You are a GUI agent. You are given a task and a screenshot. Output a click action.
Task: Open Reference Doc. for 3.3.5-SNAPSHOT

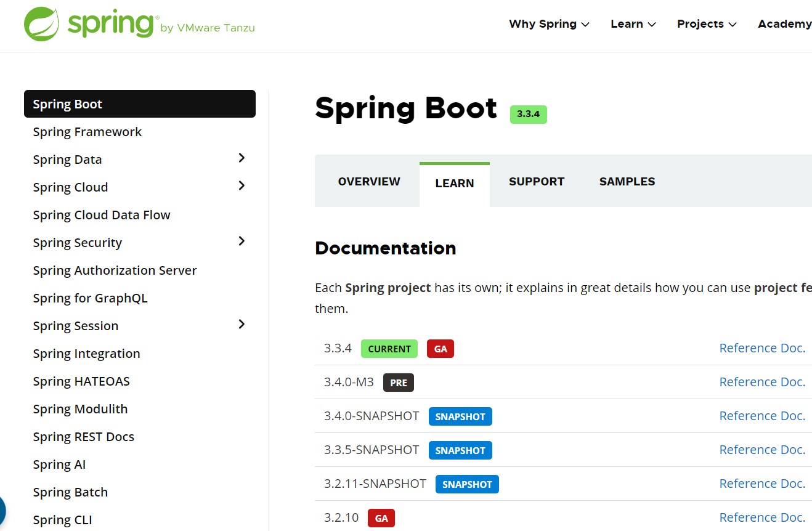(x=762, y=450)
